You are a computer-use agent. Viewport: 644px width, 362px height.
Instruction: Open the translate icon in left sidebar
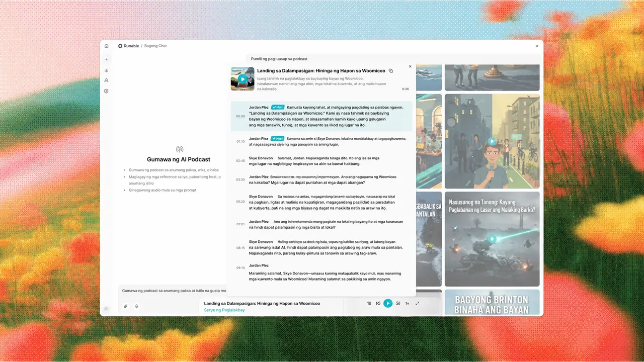106,70
